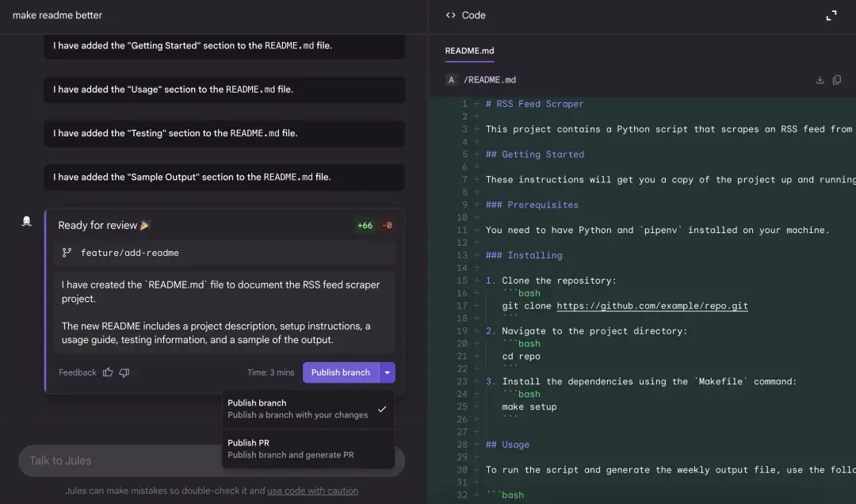The image size is (856, 504).
Task: Click the -0 deletions badge
Action: pos(387,226)
